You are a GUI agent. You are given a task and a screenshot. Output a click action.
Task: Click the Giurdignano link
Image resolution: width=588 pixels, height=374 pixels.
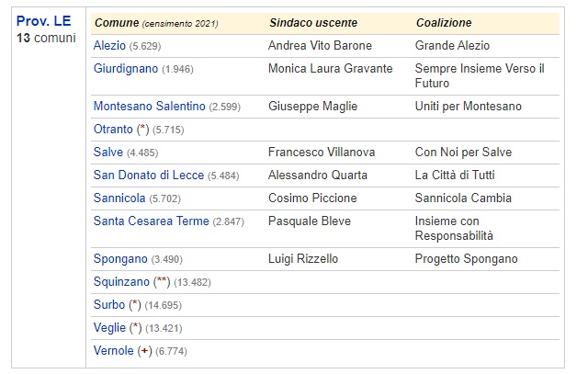(x=126, y=69)
